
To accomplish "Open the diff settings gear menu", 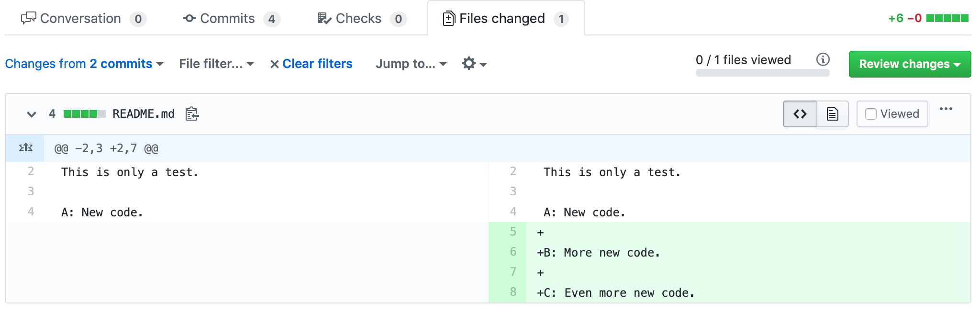I will click(474, 64).
